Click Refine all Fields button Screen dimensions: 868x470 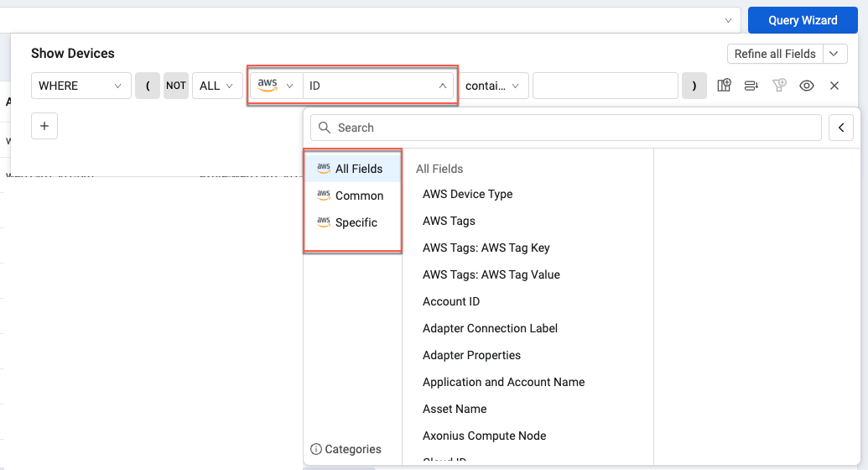[x=775, y=54]
